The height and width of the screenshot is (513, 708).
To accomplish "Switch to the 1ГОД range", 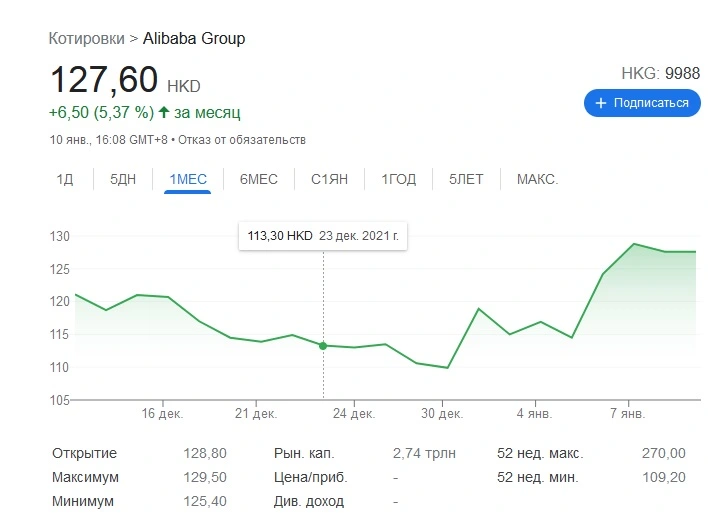I will [x=398, y=179].
